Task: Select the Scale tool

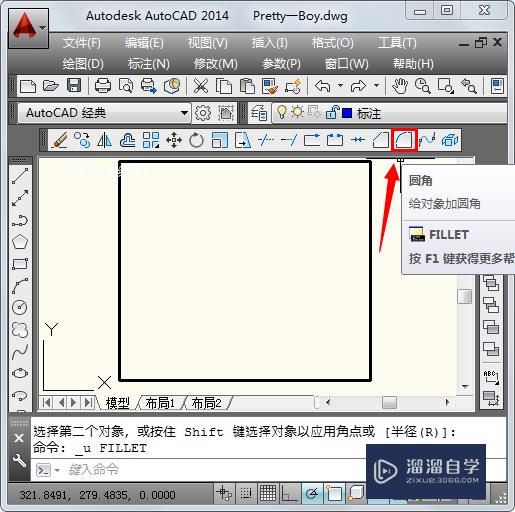Action: point(220,140)
